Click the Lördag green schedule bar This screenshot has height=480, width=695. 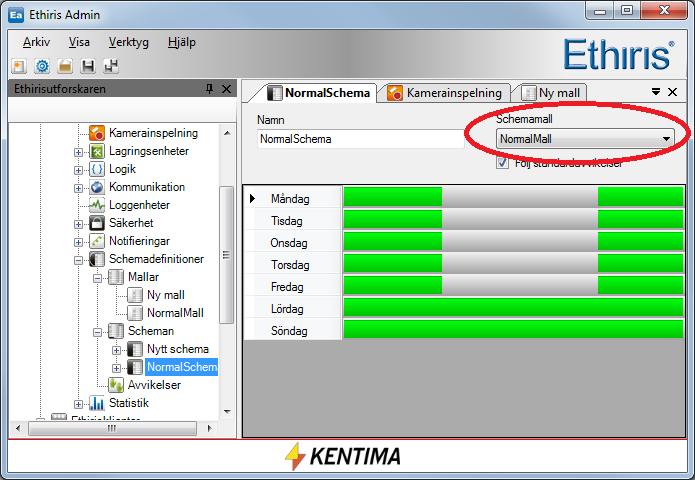coord(513,307)
